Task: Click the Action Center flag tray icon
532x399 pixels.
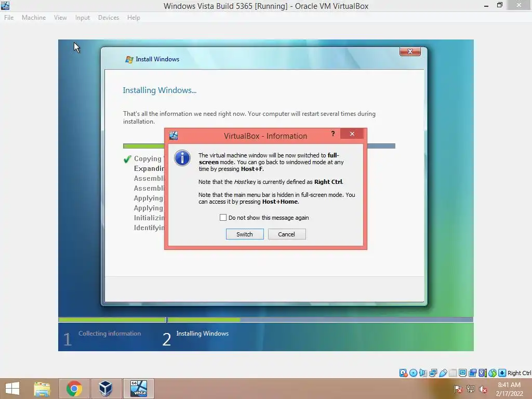Action: pyautogui.click(x=458, y=389)
